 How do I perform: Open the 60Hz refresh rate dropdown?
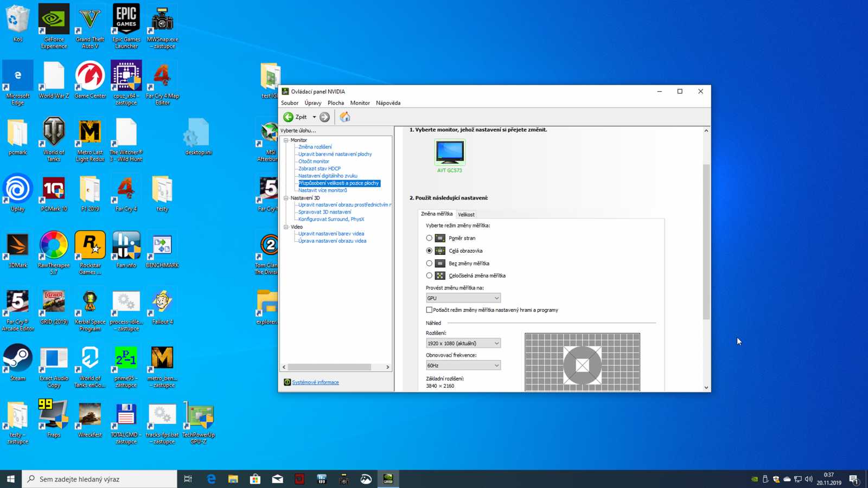[463, 365]
